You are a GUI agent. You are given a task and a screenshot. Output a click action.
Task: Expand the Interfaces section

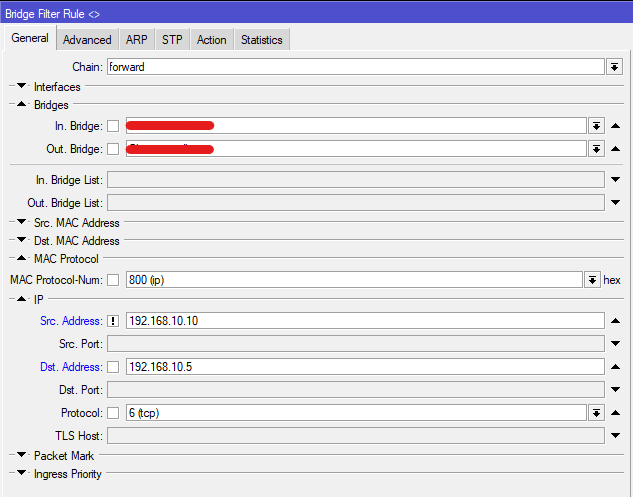[x=20, y=87]
